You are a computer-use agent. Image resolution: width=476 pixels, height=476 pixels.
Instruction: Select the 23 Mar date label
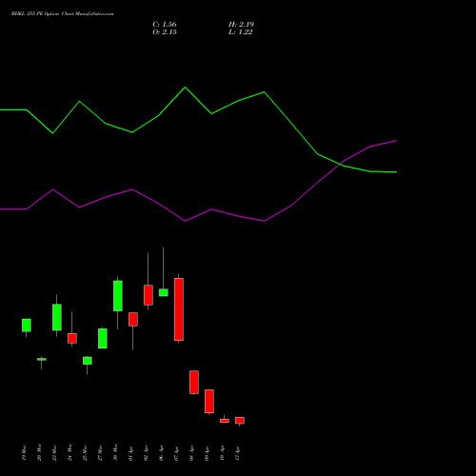pos(54,453)
